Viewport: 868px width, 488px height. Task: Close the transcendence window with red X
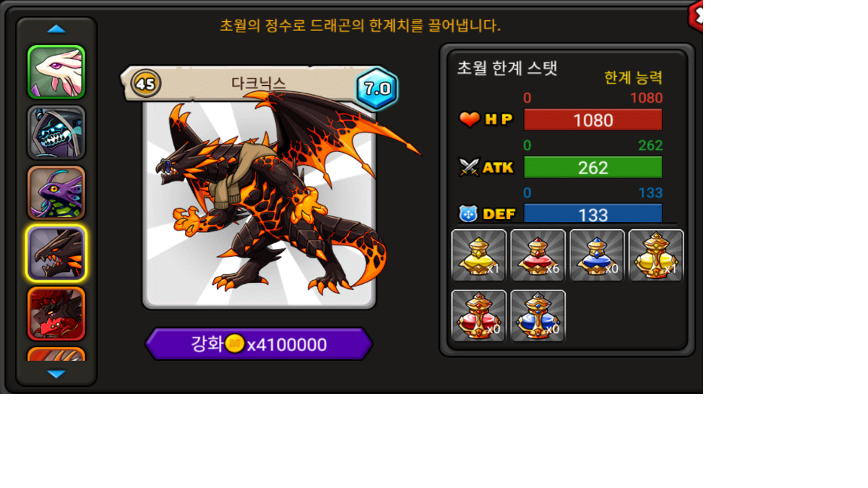[696, 16]
